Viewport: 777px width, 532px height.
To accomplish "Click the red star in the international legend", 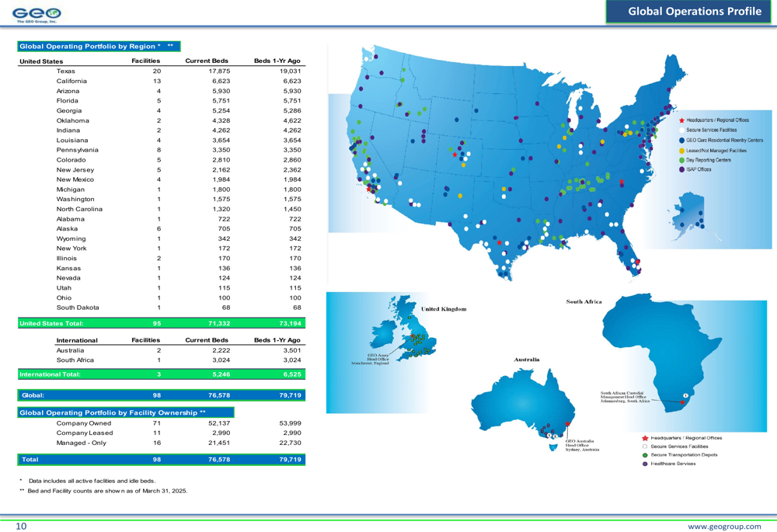I will point(645,438).
